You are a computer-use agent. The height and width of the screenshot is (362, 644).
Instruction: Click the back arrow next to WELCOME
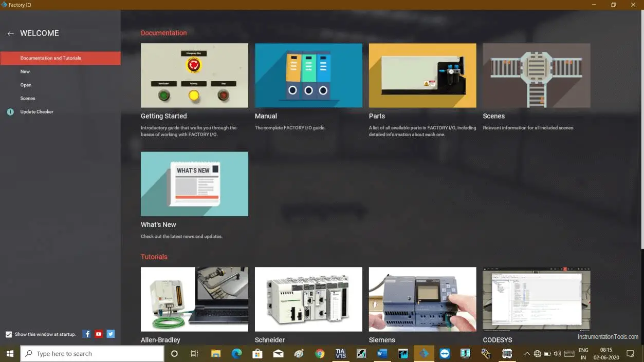10,33
